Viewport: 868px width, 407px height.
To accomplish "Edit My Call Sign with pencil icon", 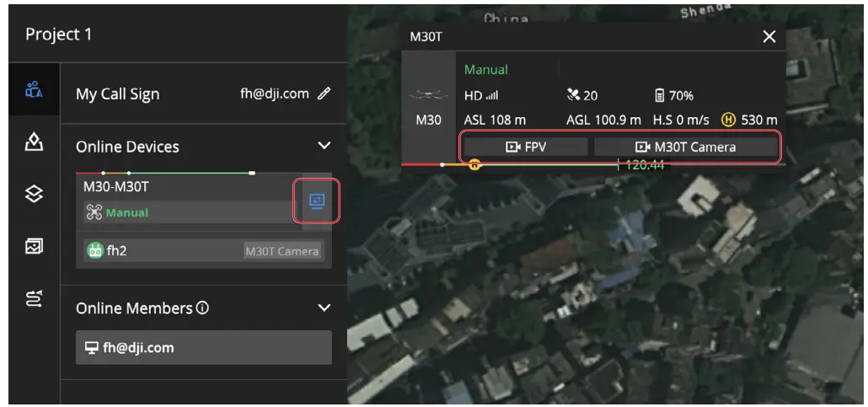I will (324, 94).
